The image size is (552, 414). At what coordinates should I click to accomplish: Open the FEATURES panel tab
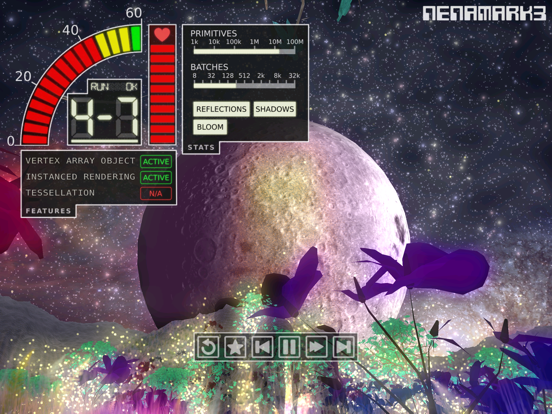[48, 211]
